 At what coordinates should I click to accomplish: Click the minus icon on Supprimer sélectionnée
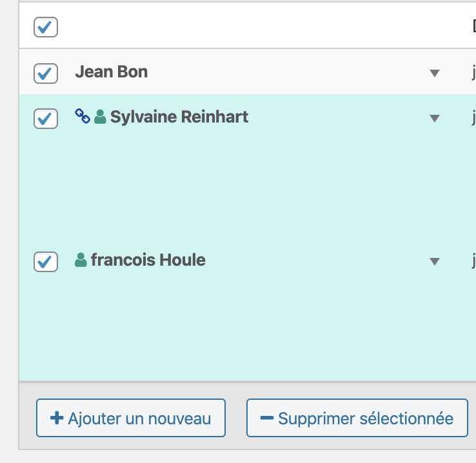(x=267, y=419)
